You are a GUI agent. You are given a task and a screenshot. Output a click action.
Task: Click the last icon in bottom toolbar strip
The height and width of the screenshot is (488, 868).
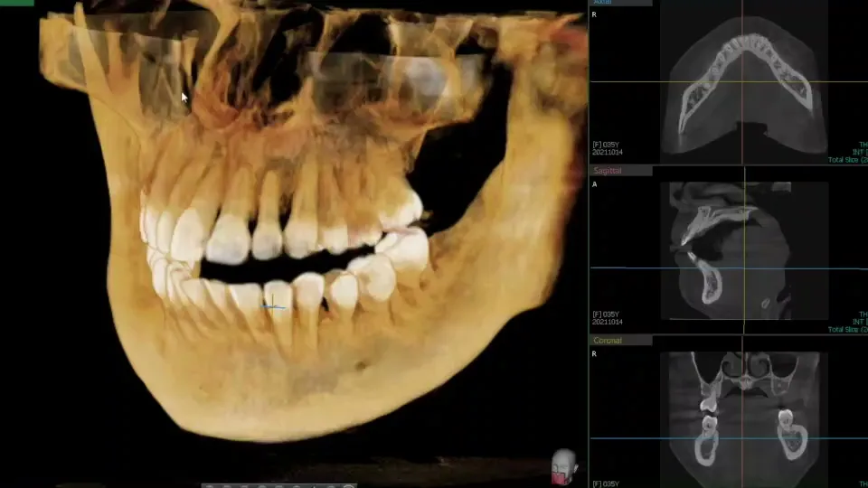(x=351, y=486)
